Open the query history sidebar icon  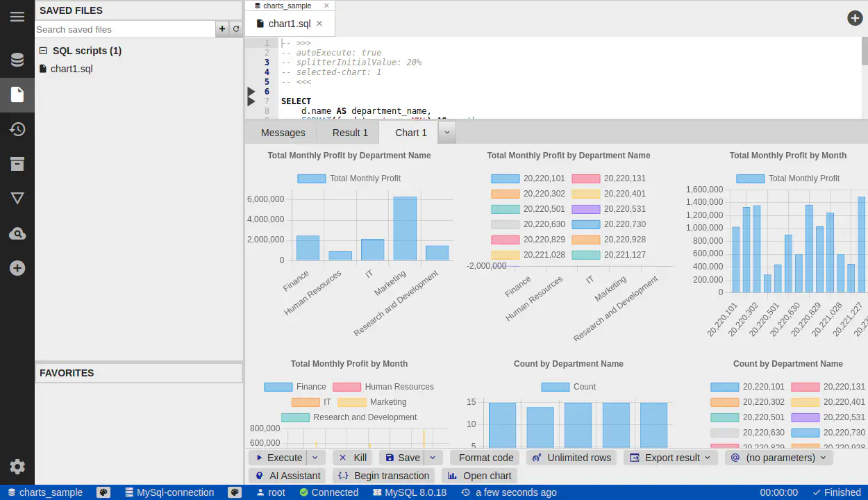coord(17,129)
